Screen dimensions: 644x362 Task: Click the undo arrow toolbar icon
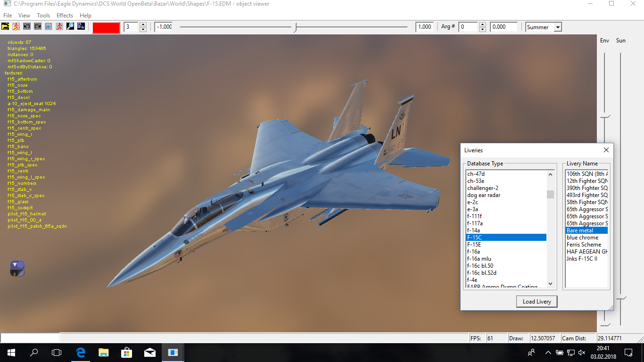click(27, 26)
